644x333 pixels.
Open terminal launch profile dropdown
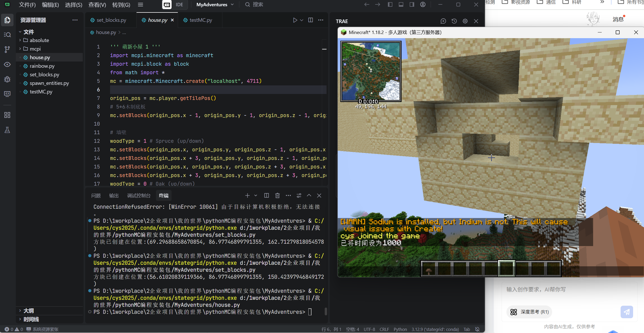click(256, 195)
